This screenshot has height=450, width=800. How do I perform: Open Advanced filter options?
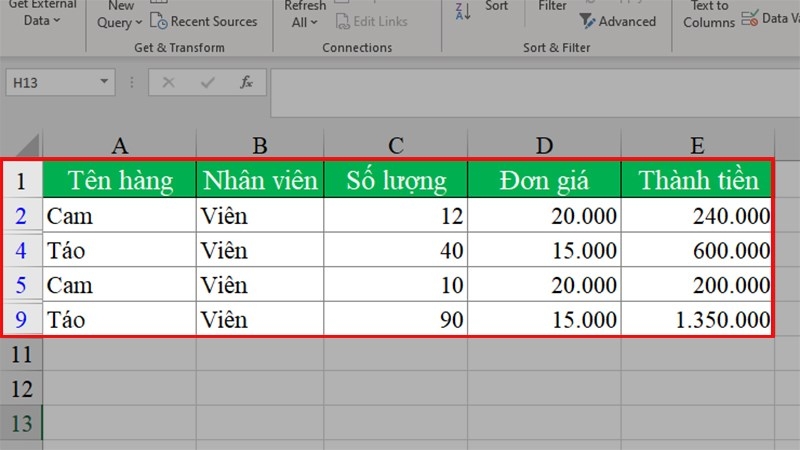click(618, 21)
